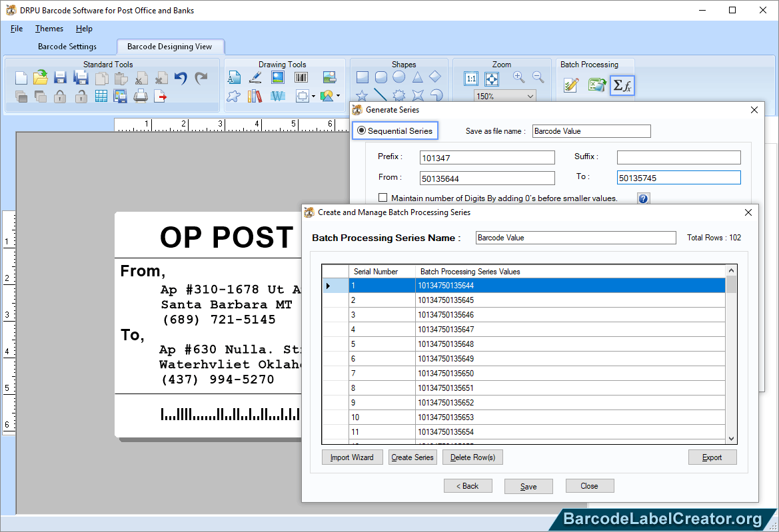Click the Import Wizard button
This screenshot has width=779, height=532.
tap(353, 457)
